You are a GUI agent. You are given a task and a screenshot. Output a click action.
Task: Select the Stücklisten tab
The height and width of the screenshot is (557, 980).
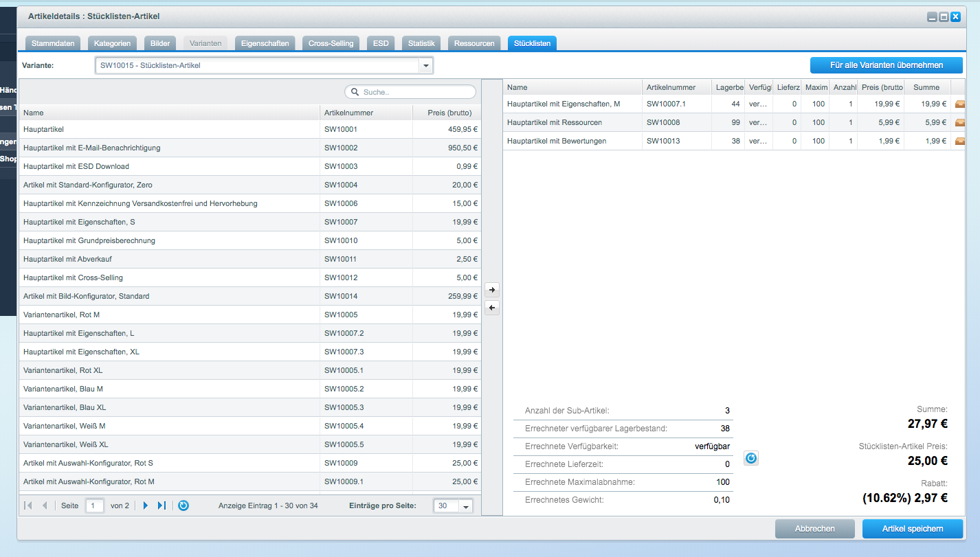[x=533, y=43]
